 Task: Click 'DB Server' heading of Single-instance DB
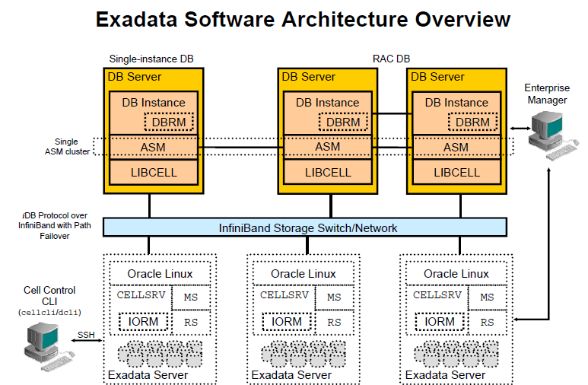coord(134,77)
